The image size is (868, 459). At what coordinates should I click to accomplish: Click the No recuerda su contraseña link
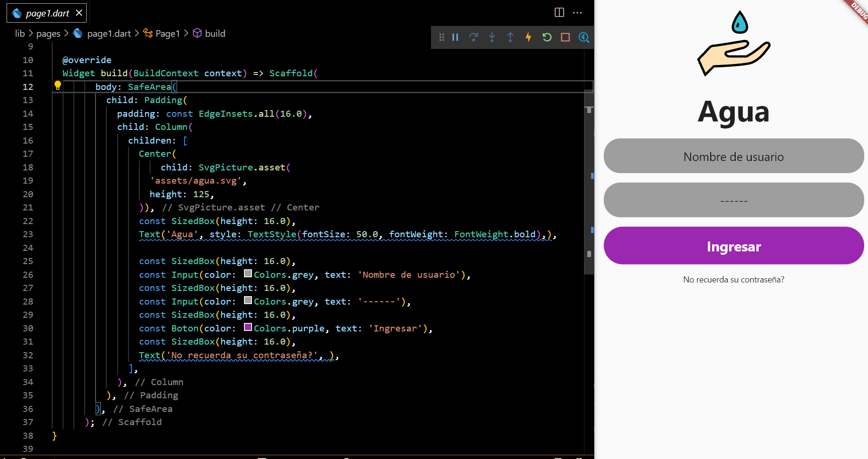click(x=733, y=279)
